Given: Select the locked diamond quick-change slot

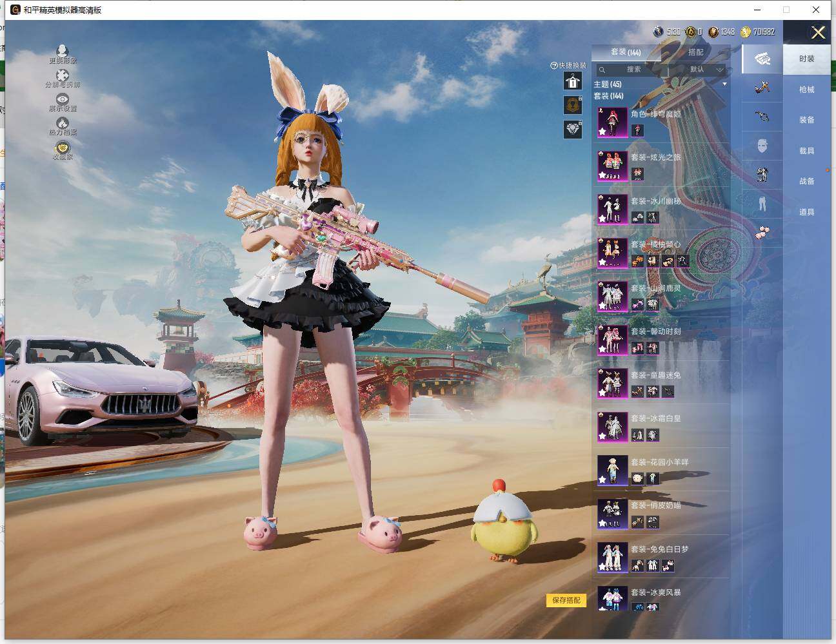Looking at the screenshot, I should (x=572, y=129).
